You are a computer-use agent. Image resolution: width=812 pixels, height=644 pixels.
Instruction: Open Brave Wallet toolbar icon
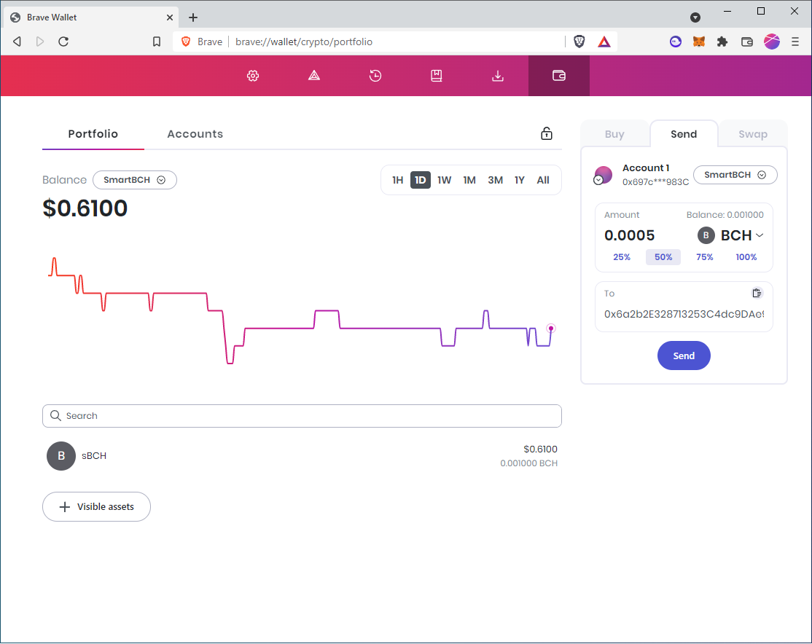746,42
